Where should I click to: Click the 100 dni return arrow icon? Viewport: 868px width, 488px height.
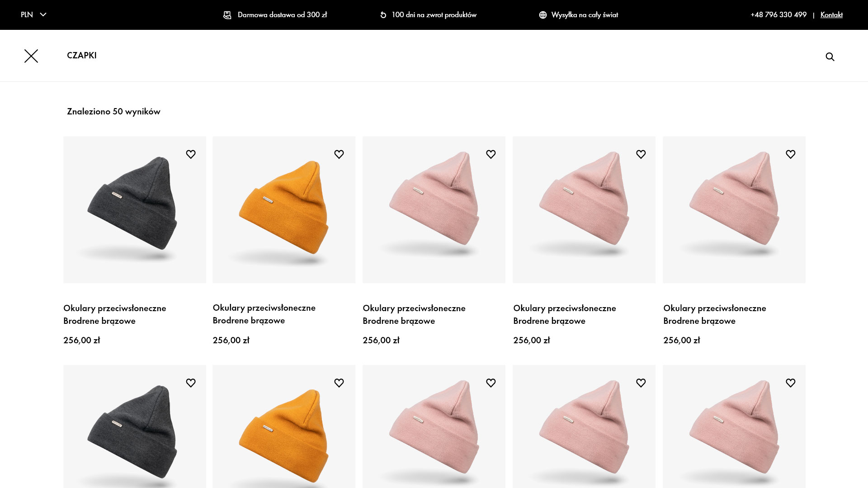coord(383,15)
